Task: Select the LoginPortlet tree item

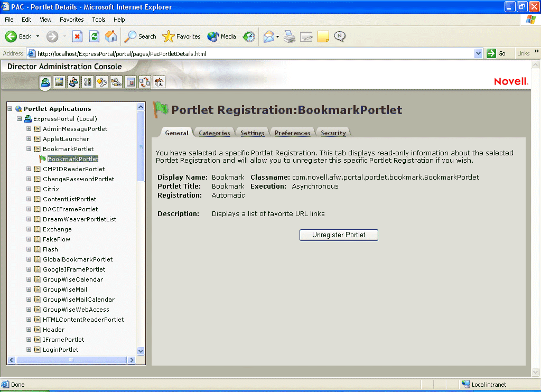Action: (x=60, y=350)
